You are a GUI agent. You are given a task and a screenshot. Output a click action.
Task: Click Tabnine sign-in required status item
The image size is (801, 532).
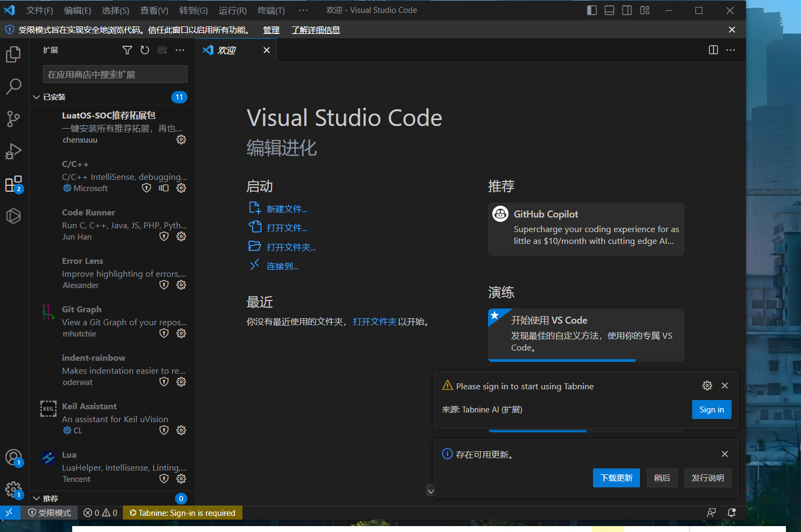183,513
